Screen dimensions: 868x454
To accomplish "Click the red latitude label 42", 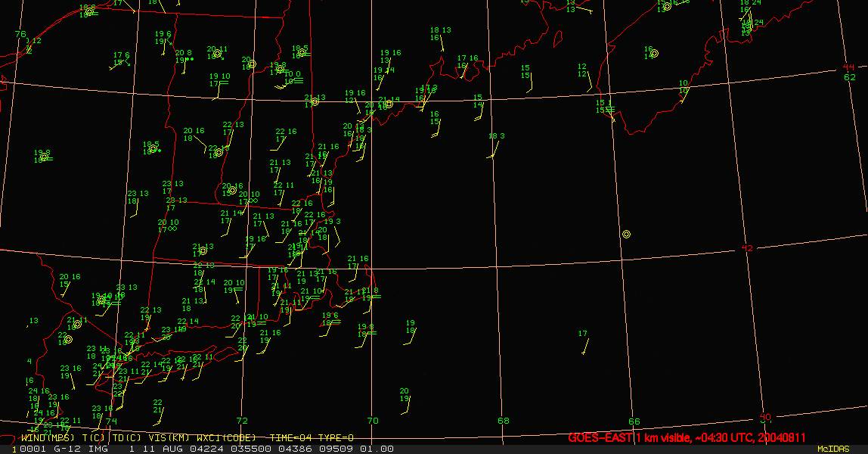I will [x=747, y=248].
